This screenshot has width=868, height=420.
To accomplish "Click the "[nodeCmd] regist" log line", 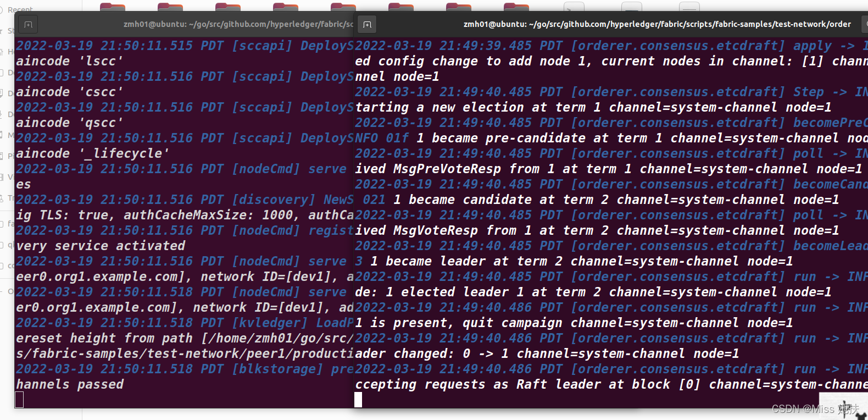I will click(185, 230).
